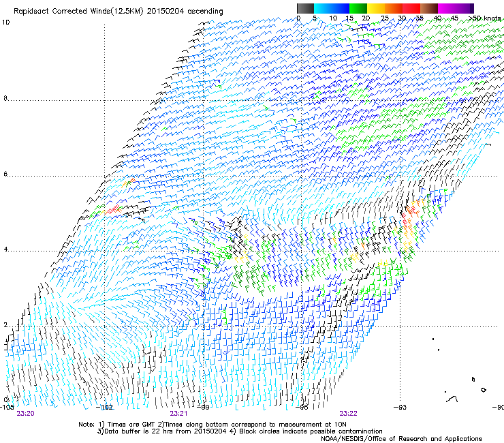504x443 pixels.
Task: Click the brown 35-40 knots legend swatch
Action: pos(429,8)
